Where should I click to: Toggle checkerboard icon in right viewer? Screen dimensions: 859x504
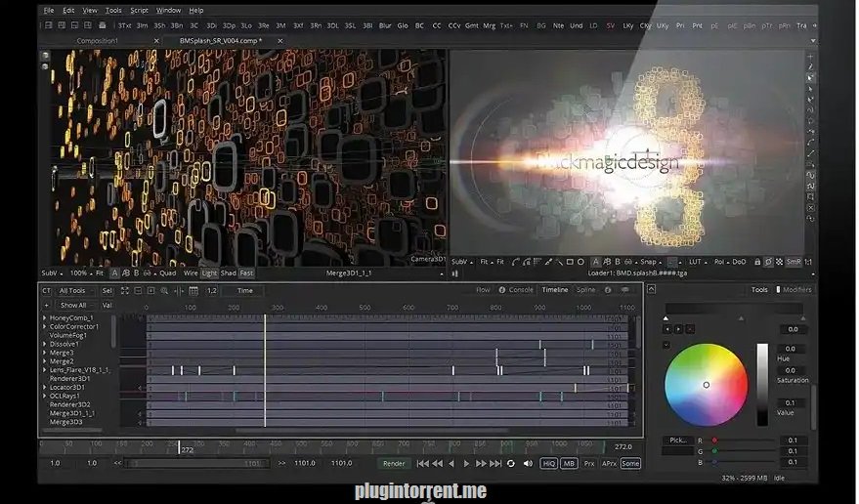[x=780, y=263]
